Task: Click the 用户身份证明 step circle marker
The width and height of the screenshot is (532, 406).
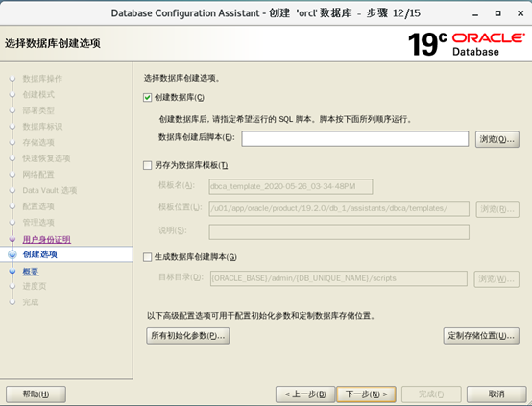Action: pos(12,239)
